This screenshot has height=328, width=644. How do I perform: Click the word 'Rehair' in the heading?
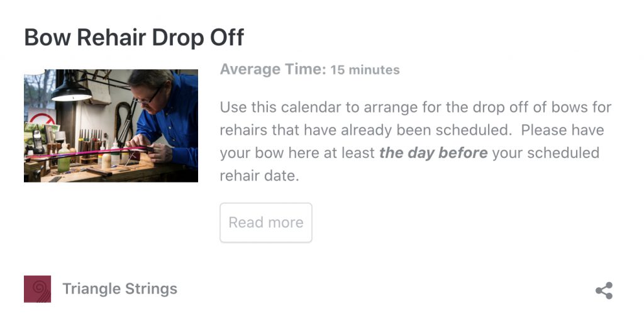coord(111,37)
